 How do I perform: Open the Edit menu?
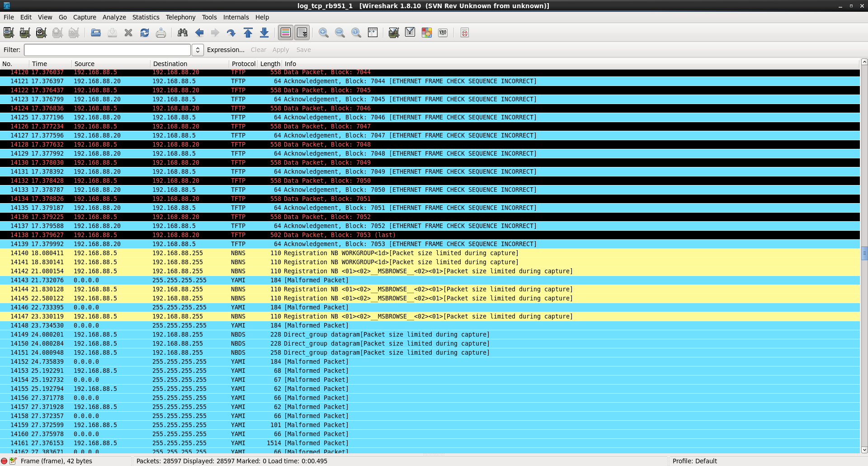click(x=26, y=17)
